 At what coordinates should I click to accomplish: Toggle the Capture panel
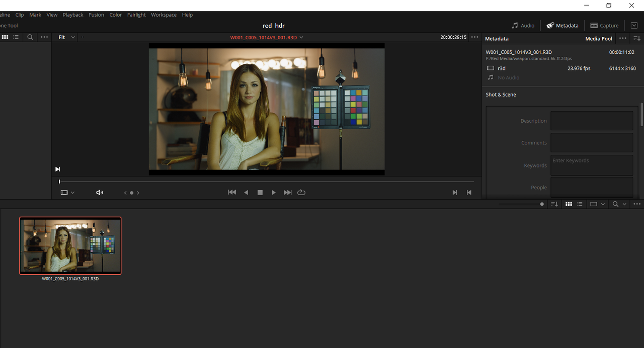(604, 26)
